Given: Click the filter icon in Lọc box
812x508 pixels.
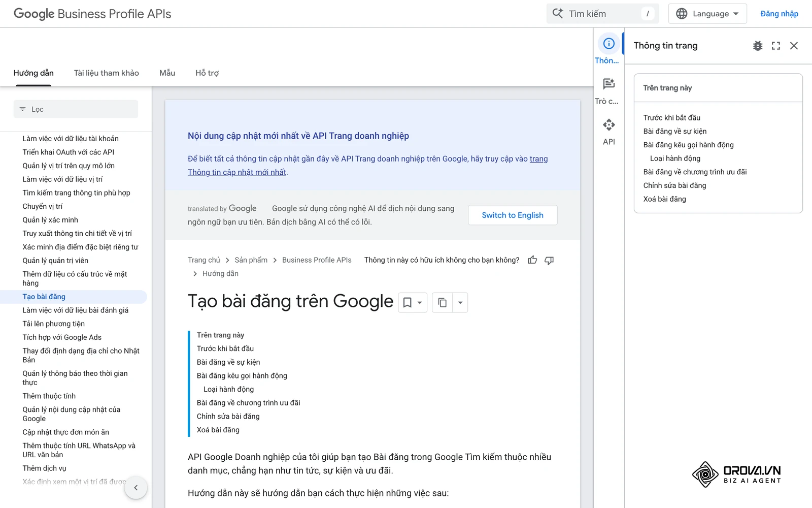Looking at the screenshot, I should [22, 109].
